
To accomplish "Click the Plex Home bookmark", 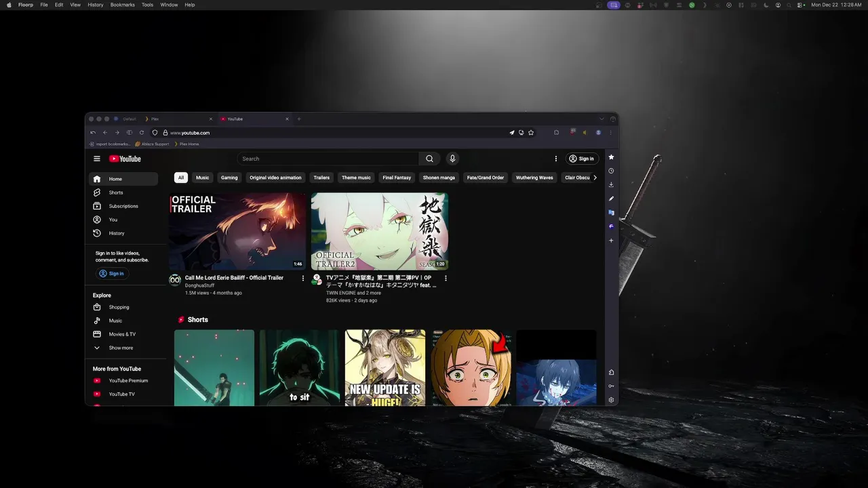I will click(x=186, y=144).
